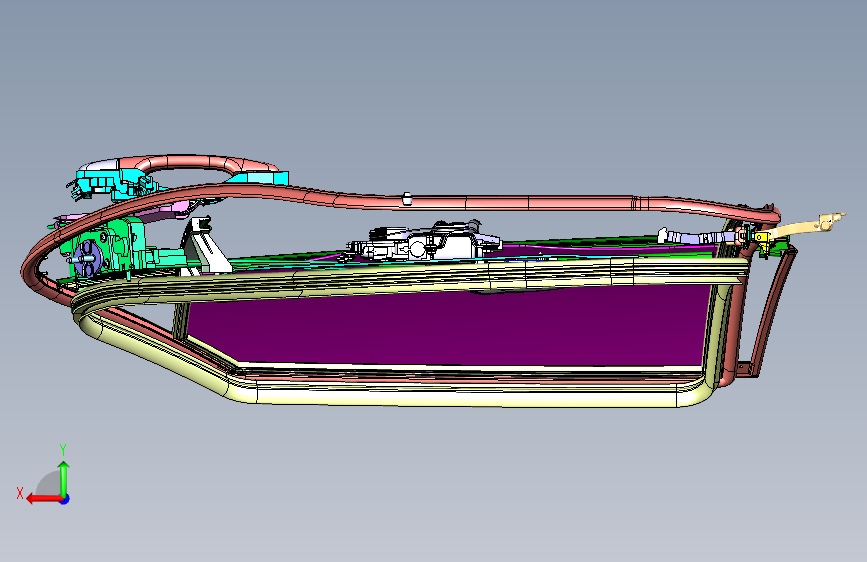This screenshot has height=562, width=867.
Task: Select the blue circular motor disc
Action: [x=86, y=258]
